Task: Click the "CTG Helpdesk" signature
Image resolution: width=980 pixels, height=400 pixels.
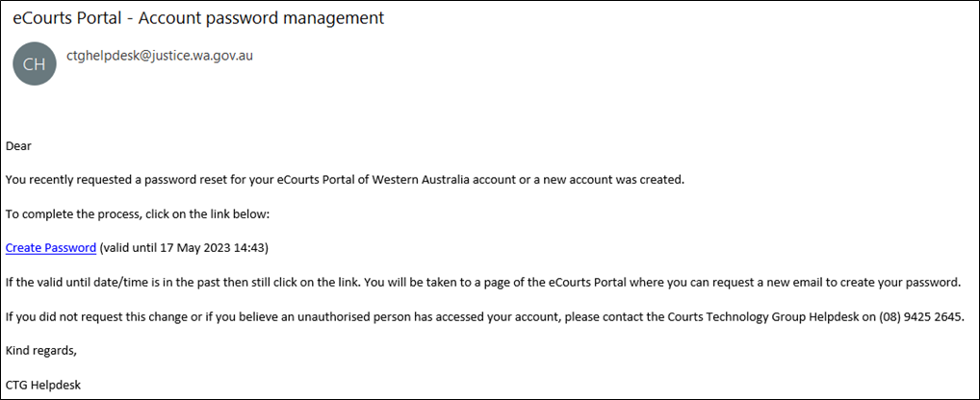Action: pos(43,385)
